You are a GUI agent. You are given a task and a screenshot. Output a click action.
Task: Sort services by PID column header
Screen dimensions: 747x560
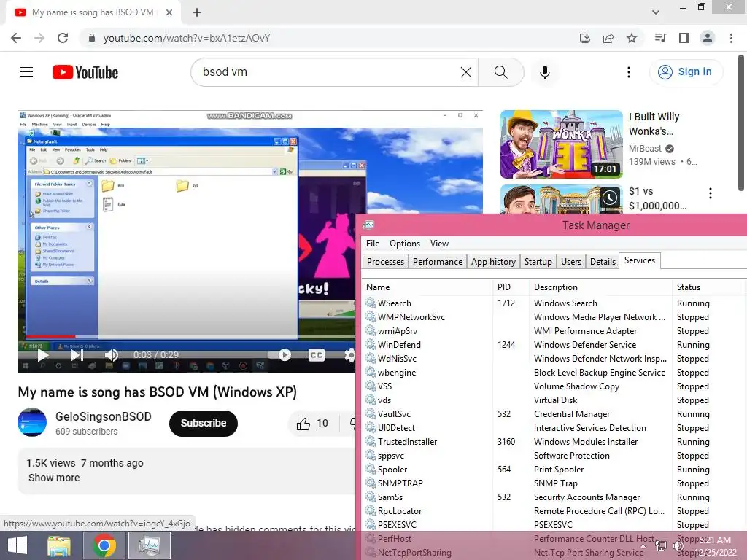[510, 287]
